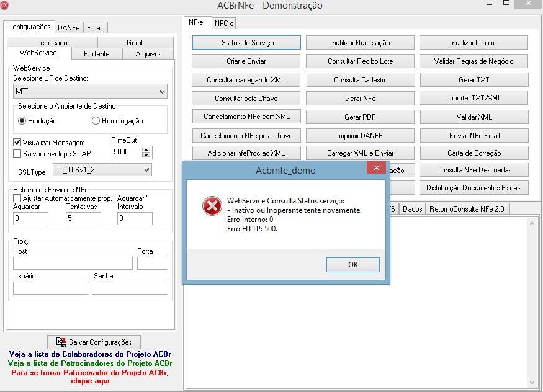The image size is (543, 392).
Task: Toggle the Visualizar Mensagem checkbox
Action: pyautogui.click(x=17, y=142)
